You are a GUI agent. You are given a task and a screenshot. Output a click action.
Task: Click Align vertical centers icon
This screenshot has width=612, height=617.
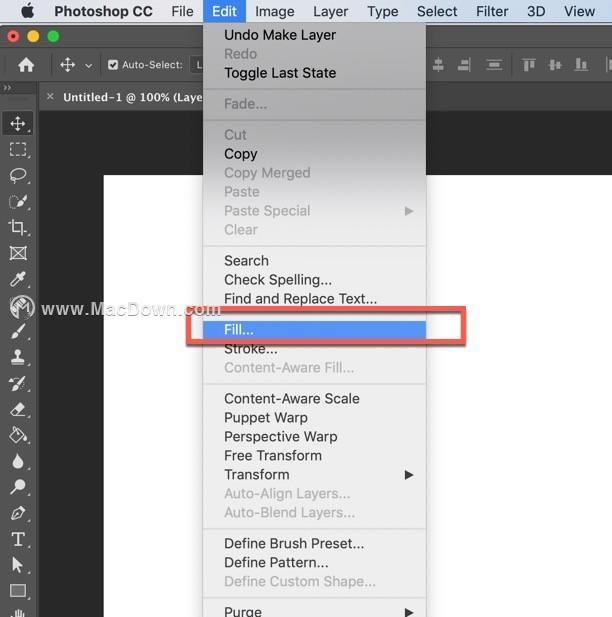click(555, 65)
